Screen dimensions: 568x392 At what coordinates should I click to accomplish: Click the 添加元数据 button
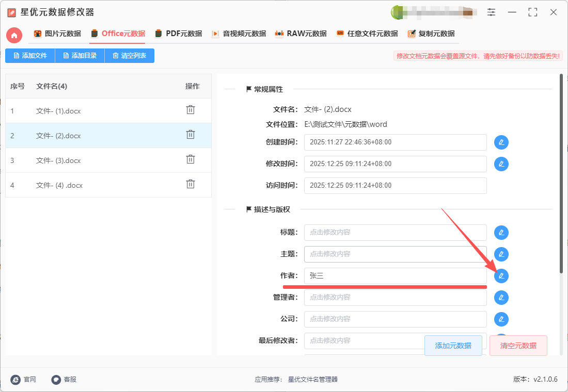[453, 346]
